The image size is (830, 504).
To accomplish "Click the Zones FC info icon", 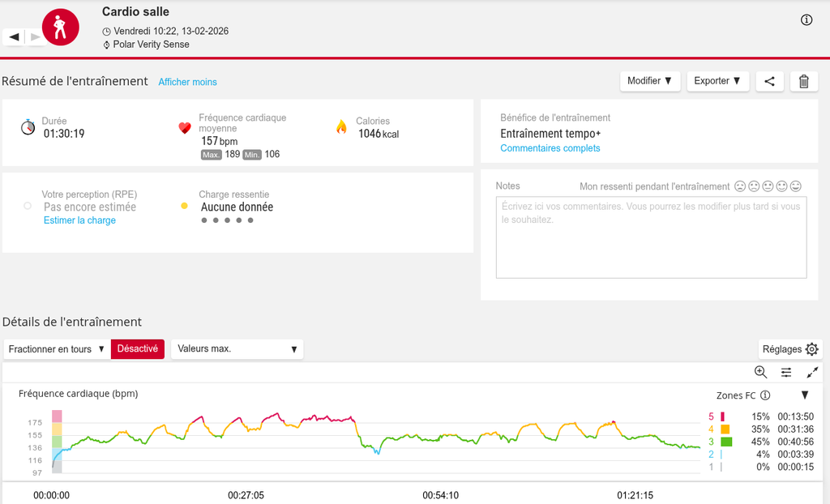I will coord(765,395).
